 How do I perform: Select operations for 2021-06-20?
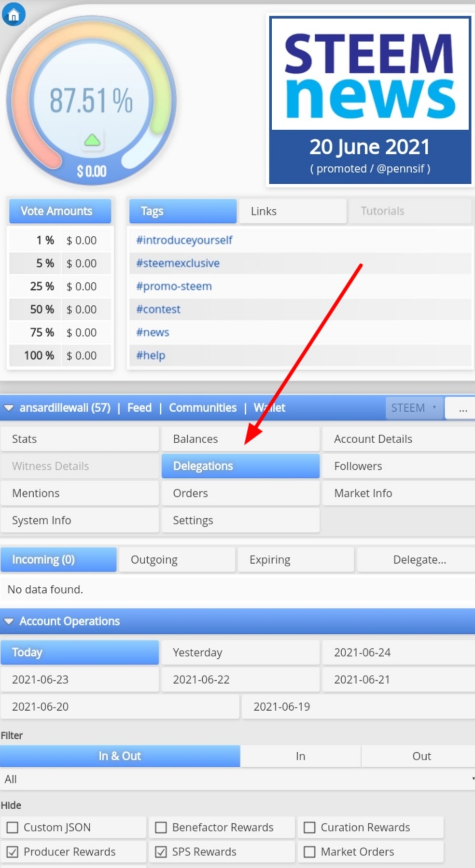[120, 706]
